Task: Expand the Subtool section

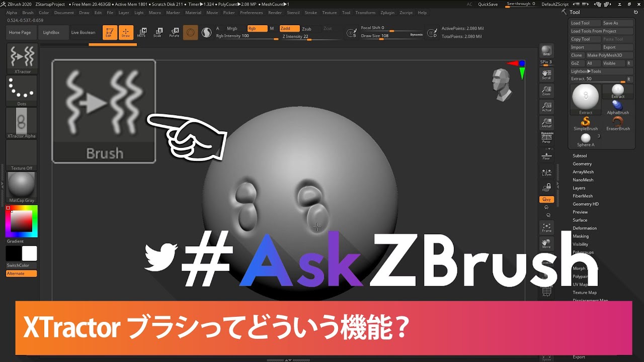Action: (580, 156)
